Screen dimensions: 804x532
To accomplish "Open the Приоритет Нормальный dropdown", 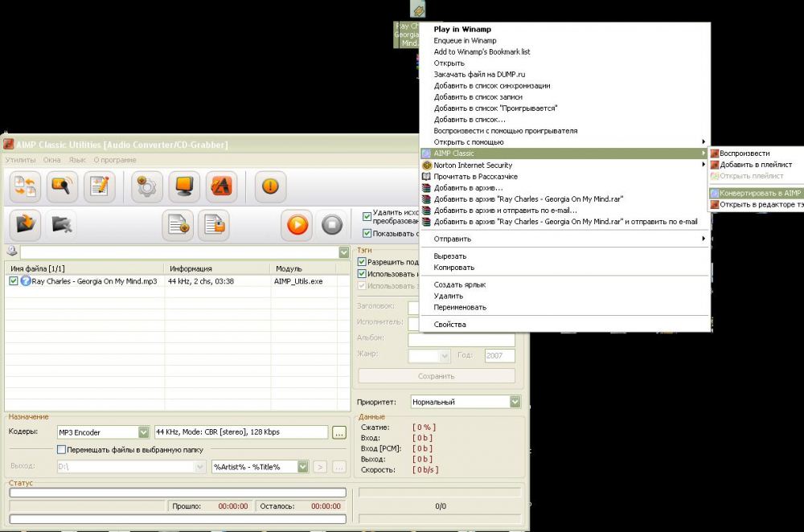I will coord(515,402).
